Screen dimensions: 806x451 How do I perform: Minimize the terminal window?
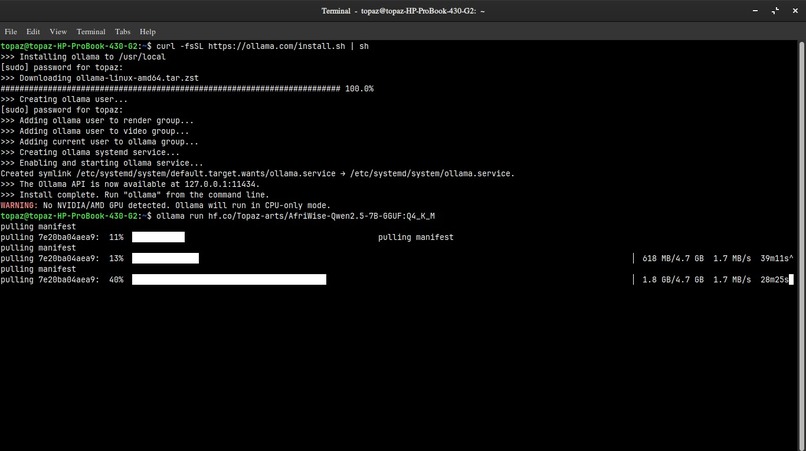click(755, 11)
